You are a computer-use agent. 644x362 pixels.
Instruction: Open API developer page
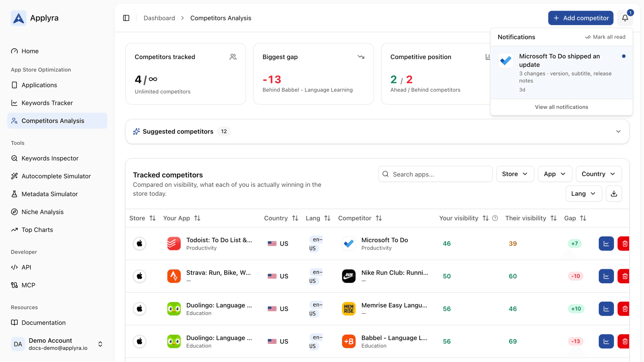click(x=57, y=267)
